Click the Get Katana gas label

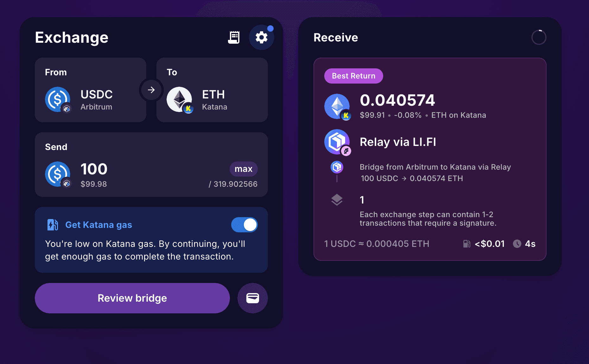[x=98, y=225]
